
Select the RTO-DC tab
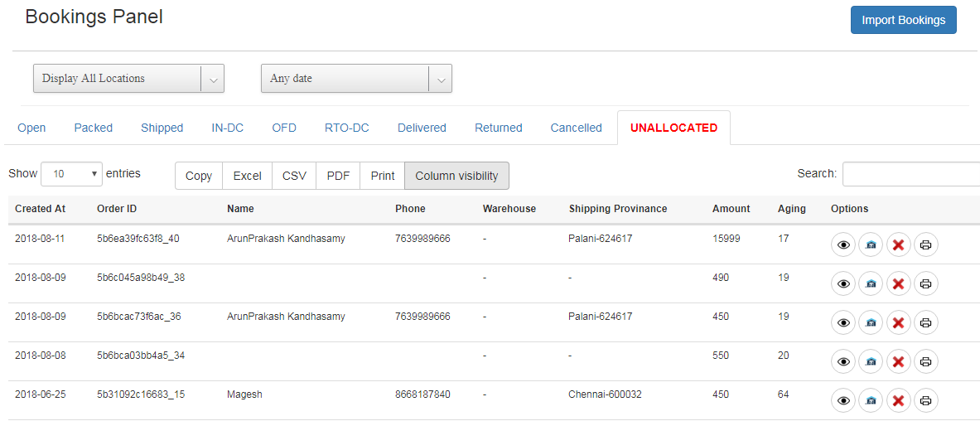pyautogui.click(x=346, y=128)
